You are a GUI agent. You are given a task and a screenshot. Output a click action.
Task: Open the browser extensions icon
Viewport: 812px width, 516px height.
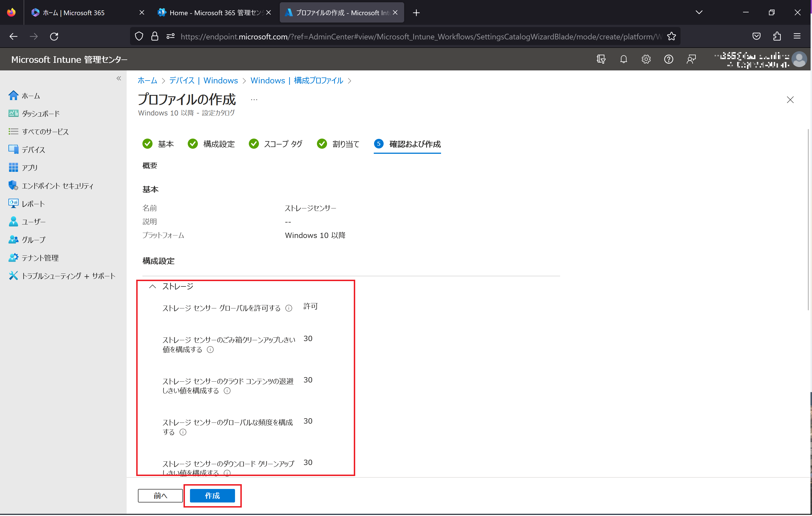coord(777,36)
